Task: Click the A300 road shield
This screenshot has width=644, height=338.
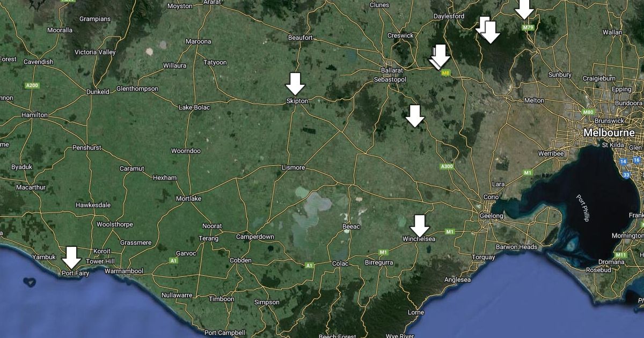Action: tap(446, 166)
